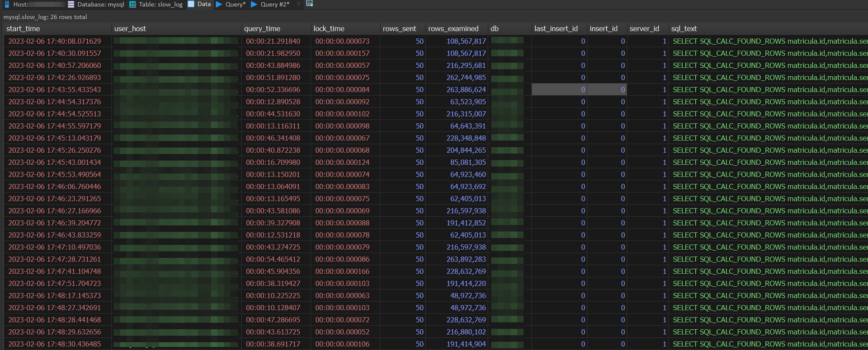Sort by the query_time column header

coord(262,28)
